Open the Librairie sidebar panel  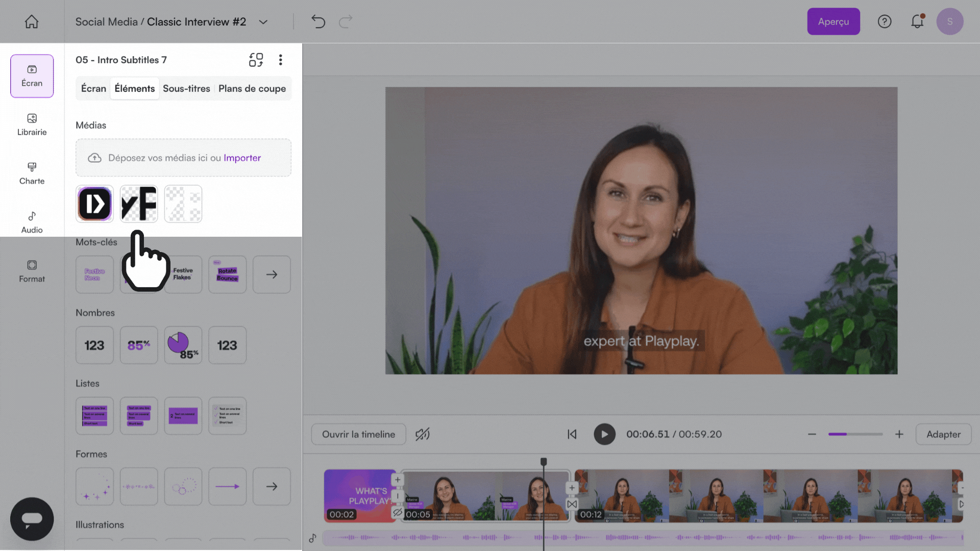click(x=32, y=124)
